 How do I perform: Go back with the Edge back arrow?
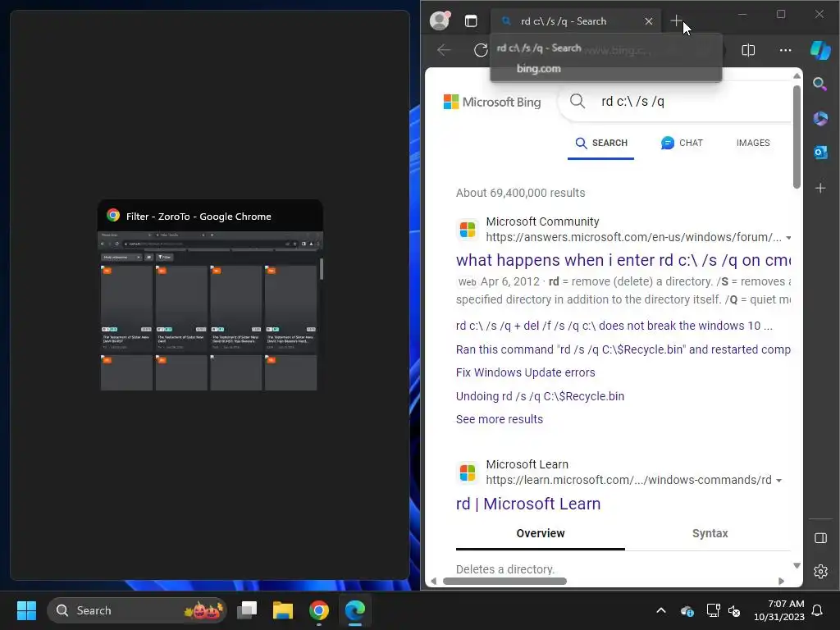point(444,50)
